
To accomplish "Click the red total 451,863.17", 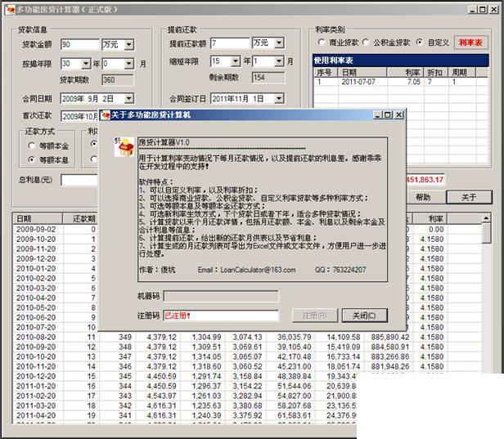I will click(x=425, y=180).
